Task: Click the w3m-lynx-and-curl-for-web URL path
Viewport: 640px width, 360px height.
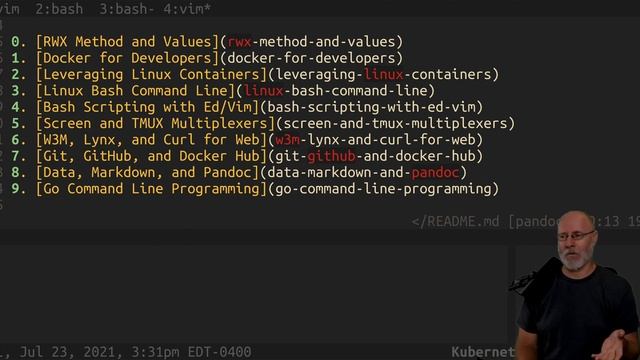Action: [x=376, y=140]
